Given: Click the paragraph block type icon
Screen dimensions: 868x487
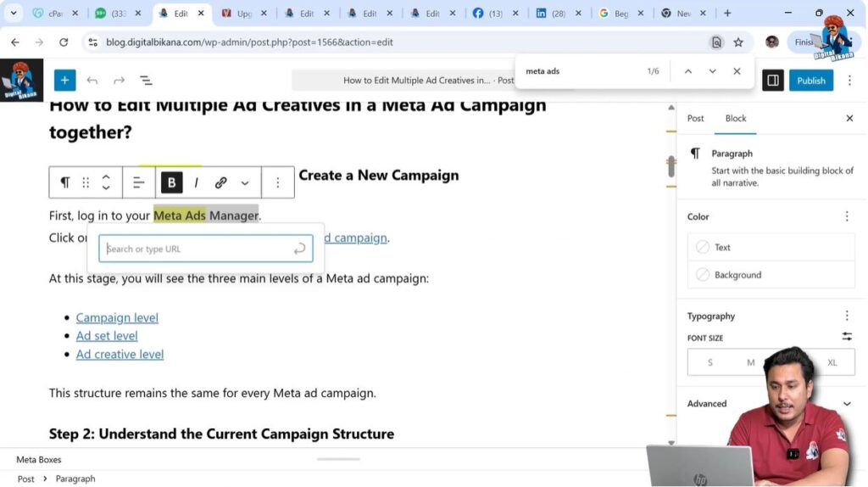Looking at the screenshot, I should pos(65,182).
